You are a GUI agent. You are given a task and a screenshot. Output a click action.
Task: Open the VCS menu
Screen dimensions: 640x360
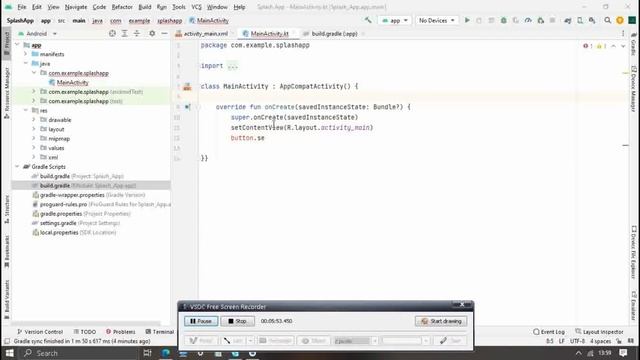(x=196, y=7)
